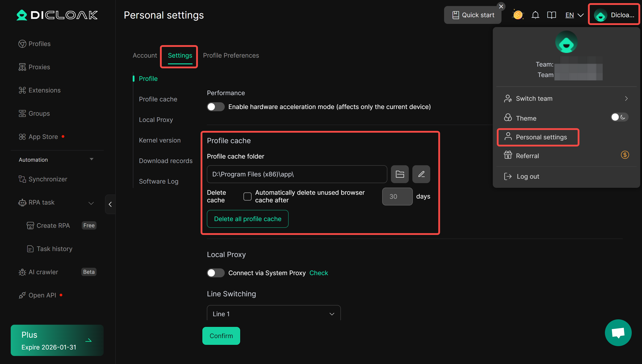Collapse the left sidebar arrow

click(110, 204)
